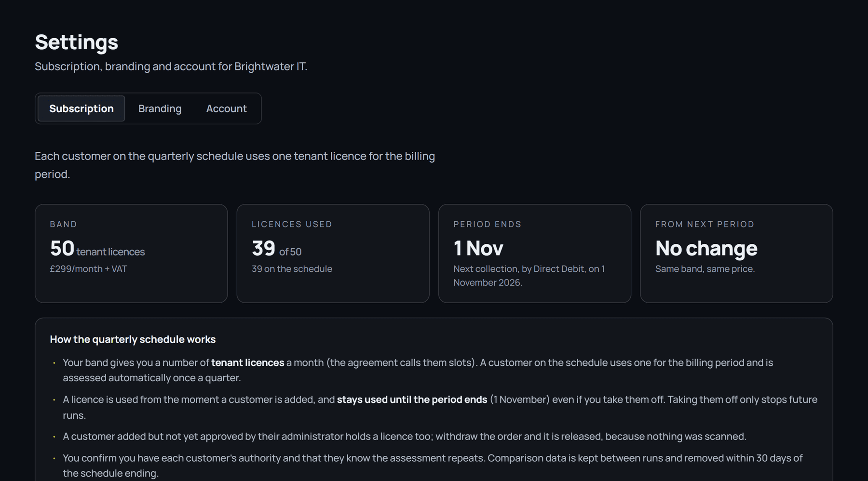
Task: Switch to the Branding tab
Action: [x=160, y=108]
